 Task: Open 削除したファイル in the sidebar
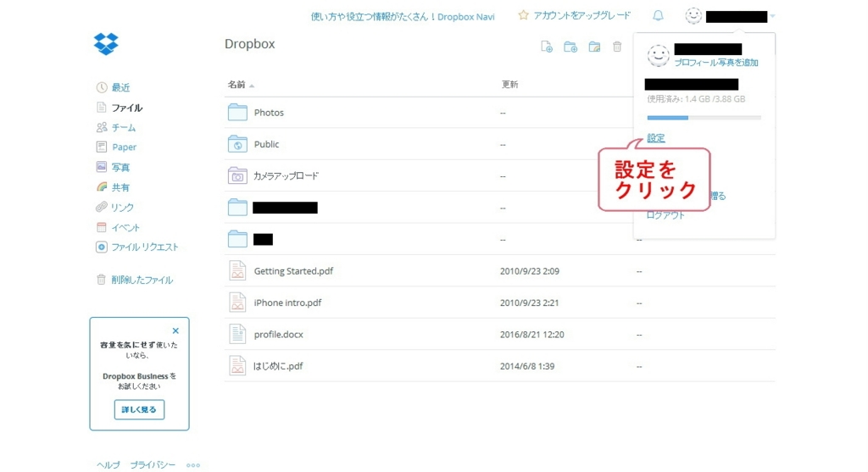click(x=142, y=280)
